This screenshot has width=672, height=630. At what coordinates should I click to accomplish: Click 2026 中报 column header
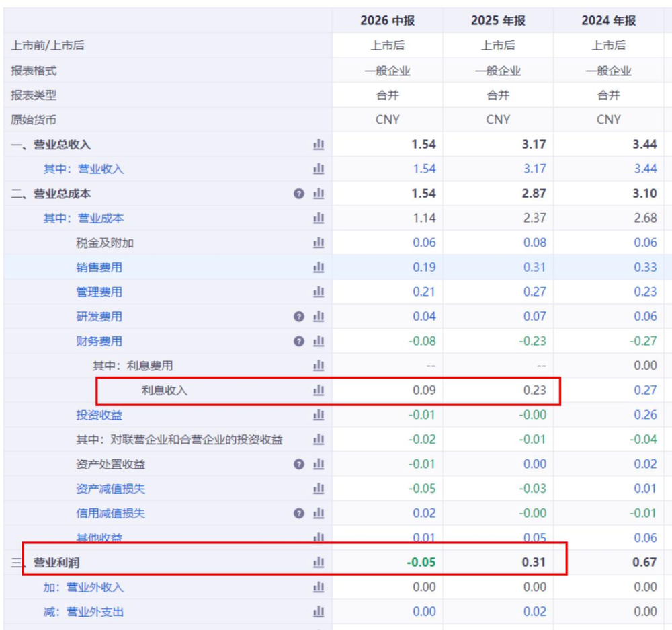(388, 20)
